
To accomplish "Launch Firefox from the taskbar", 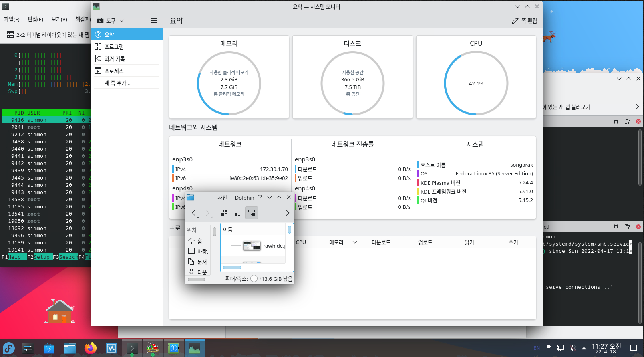I will (91, 348).
